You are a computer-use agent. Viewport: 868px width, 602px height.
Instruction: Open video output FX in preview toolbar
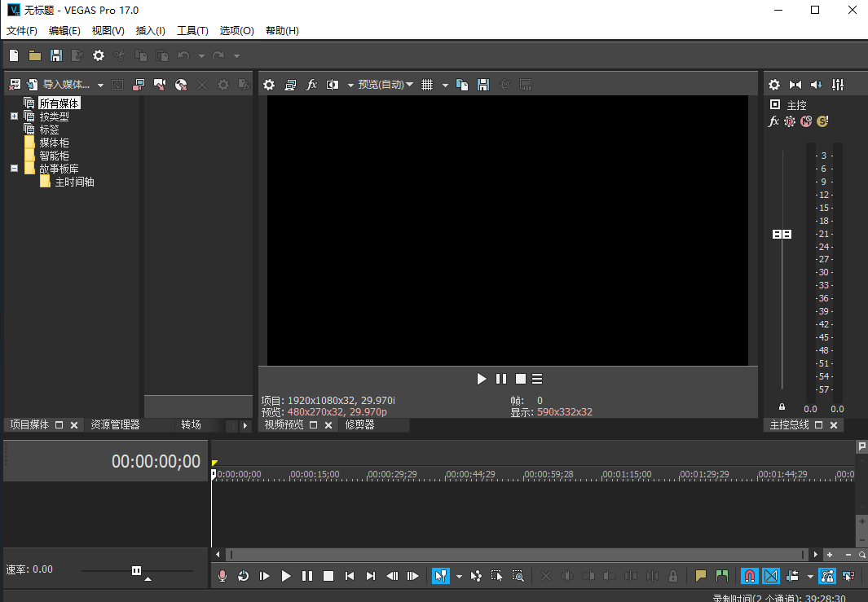(311, 85)
